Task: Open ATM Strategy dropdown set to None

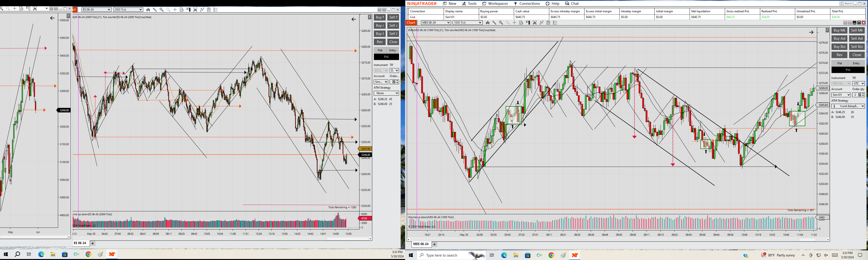Action: coord(386,93)
